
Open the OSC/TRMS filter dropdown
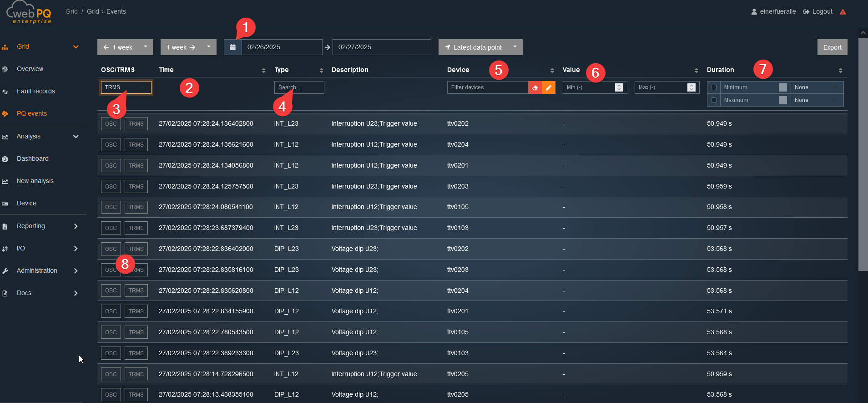[x=126, y=87]
